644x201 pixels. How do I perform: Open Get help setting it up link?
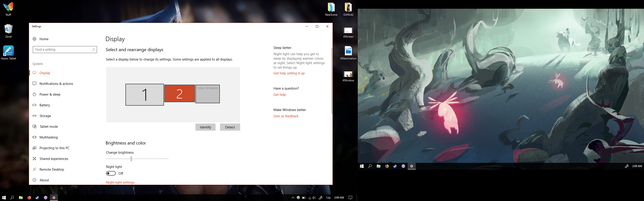pyautogui.click(x=289, y=73)
